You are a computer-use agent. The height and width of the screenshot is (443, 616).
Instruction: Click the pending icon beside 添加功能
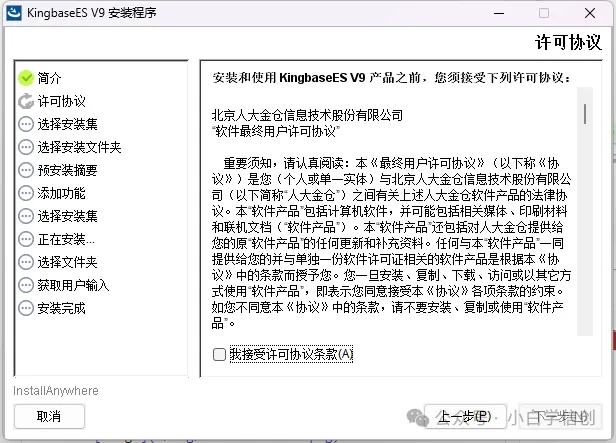[26, 193]
